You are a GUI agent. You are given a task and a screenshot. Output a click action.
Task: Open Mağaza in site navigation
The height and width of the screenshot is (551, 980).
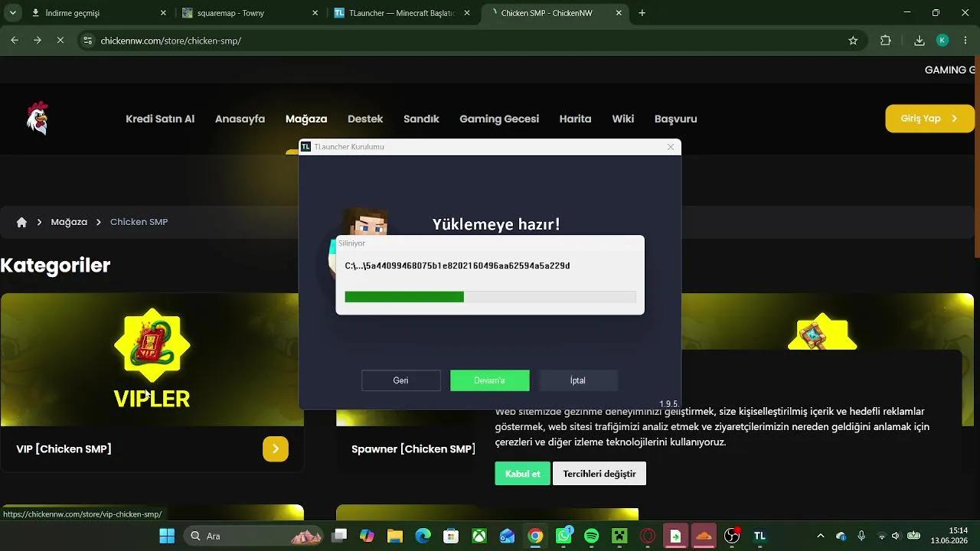pos(306,119)
